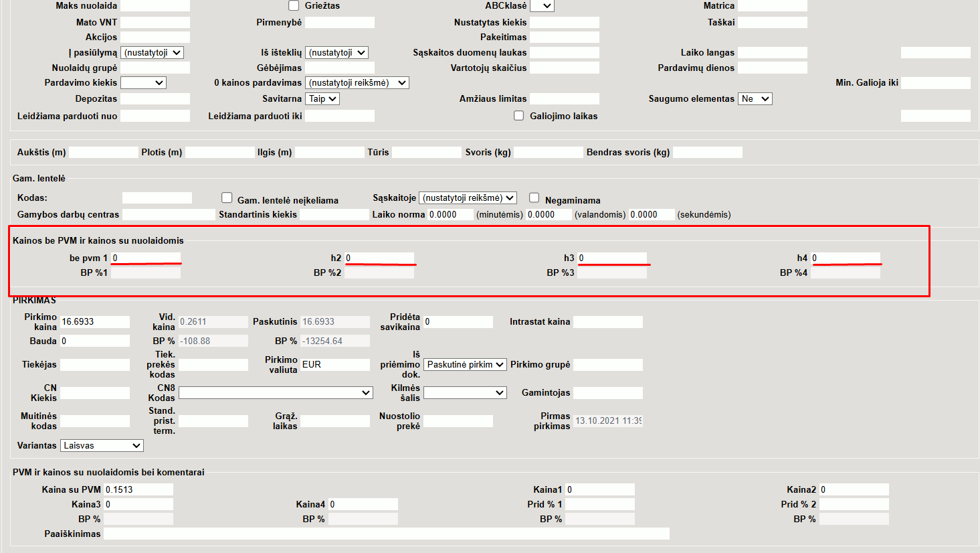Open the CN8 Kodas dropdown

pyautogui.click(x=275, y=393)
